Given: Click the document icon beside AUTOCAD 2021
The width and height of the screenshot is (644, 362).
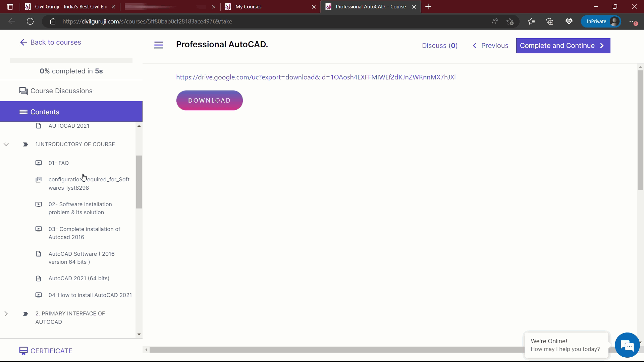Looking at the screenshot, I should 39,126.
